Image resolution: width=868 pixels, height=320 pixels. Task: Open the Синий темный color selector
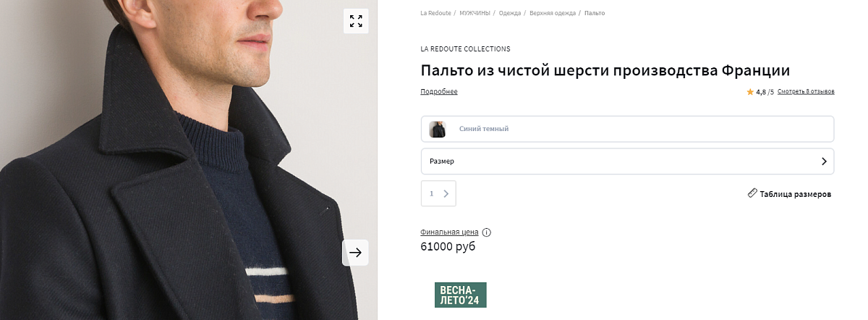[626, 129]
